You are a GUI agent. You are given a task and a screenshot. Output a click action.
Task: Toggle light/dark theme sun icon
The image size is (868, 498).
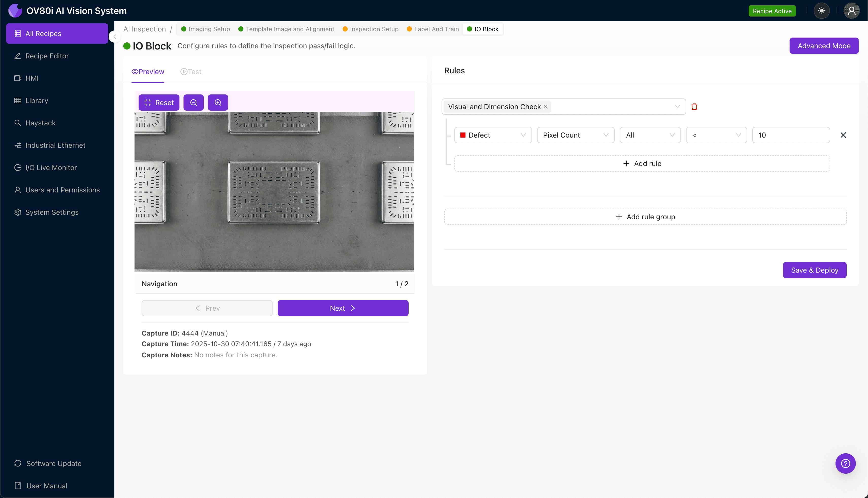point(822,11)
